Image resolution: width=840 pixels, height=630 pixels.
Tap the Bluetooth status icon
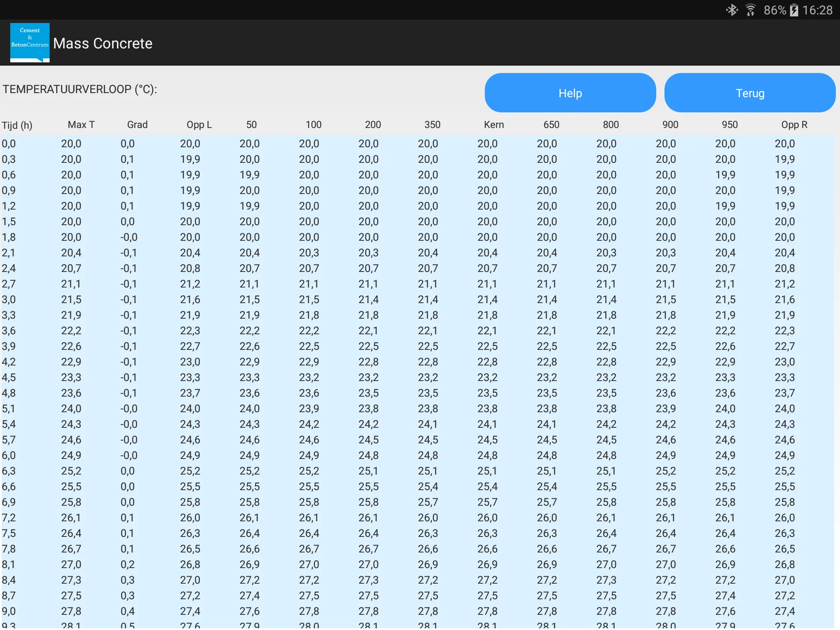click(732, 10)
